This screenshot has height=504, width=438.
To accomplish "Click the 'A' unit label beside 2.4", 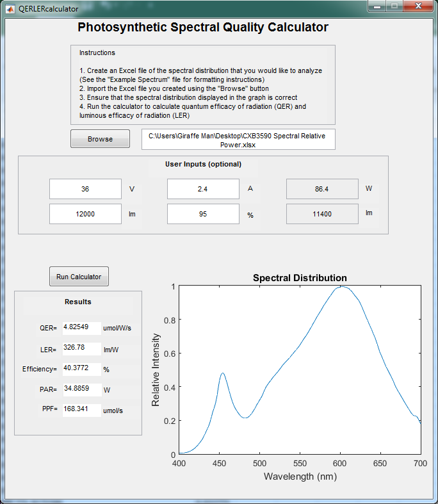I will click(x=250, y=188).
